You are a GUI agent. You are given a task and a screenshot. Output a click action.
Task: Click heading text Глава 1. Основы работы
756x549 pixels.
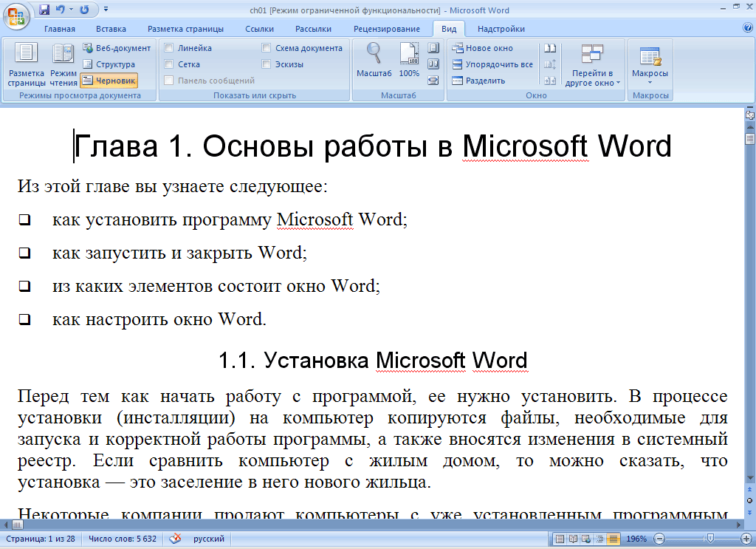[x=251, y=146]
